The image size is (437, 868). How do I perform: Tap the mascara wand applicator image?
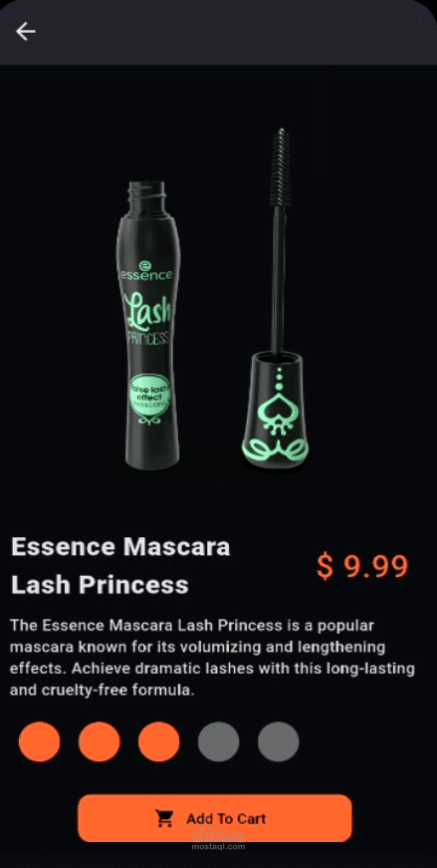click(x=276, y=299)
